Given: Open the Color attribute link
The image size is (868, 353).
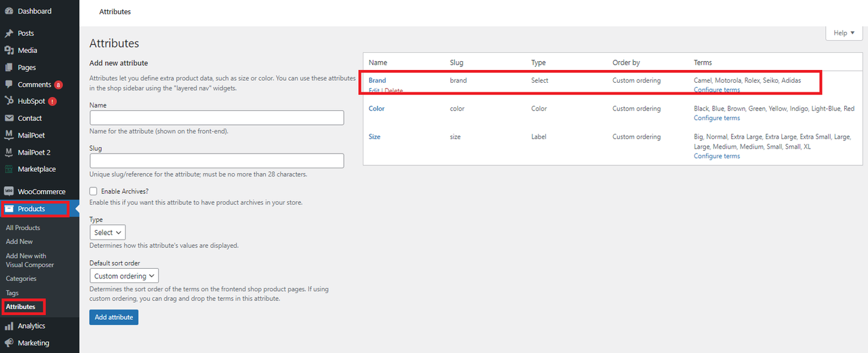Looking at the screenshot, I should [376, 109].
